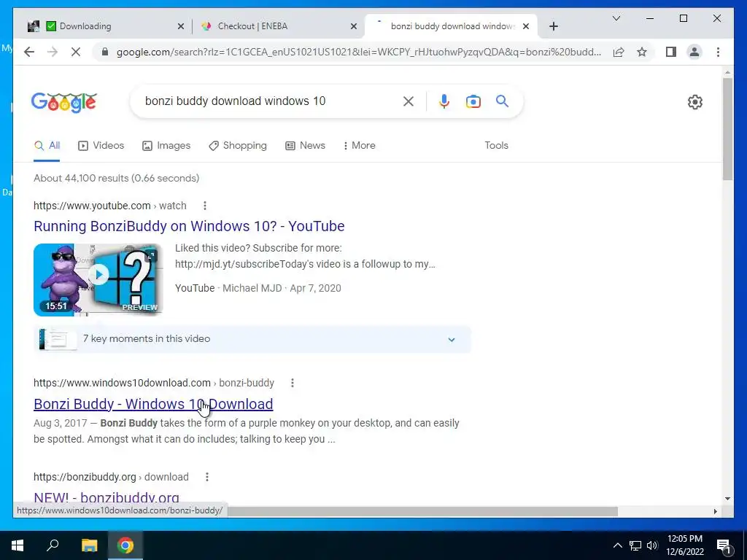Click the padlock site info icon
Viewport: 747px width, 560px height.
[105, 52]
